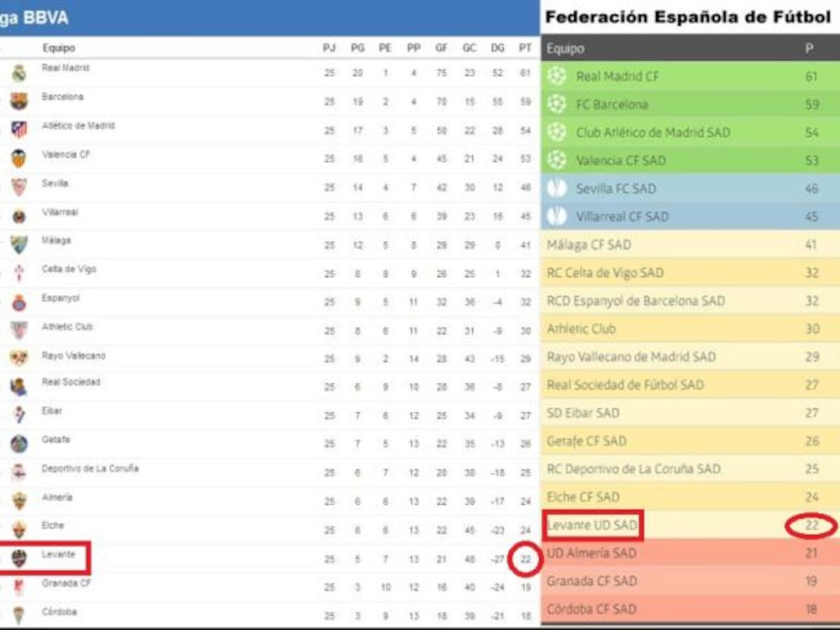Image resolution: width=840 pixels, height=630 pixels.
Task: Click the Córdoba CF SAD row
Action: point(591,609)
